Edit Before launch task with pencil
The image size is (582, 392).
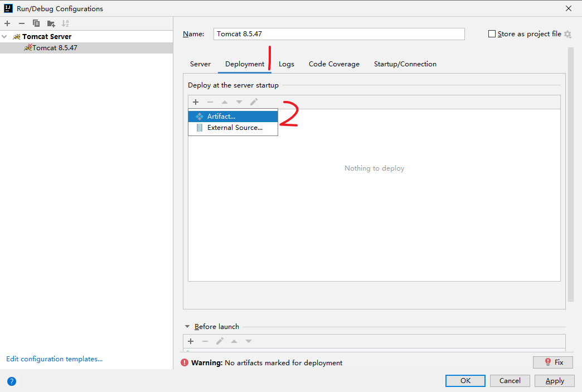[220, 341]
